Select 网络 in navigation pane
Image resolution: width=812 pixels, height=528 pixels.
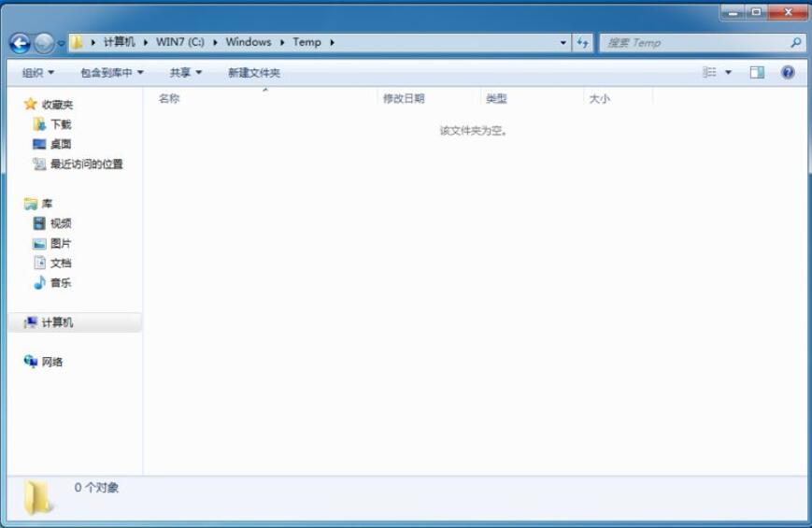coord(51,362)
